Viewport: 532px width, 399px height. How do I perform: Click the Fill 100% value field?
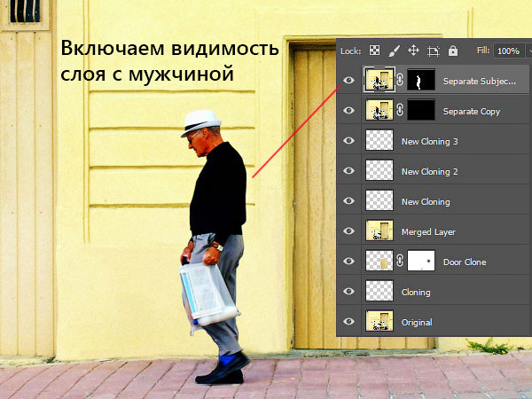[x=508, y=51]
